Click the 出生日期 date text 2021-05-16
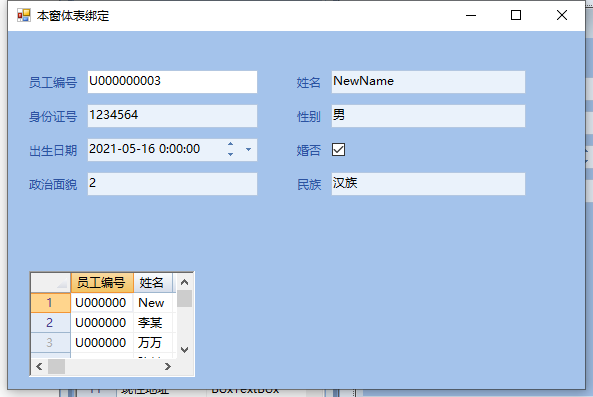This screenshot has height=397, width=593. coord(122,149)
